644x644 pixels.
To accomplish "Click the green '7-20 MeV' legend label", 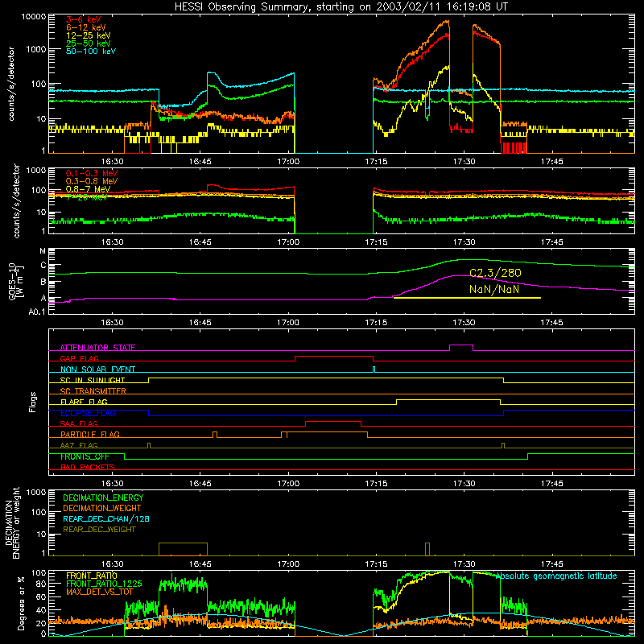I will pos(86,197).
